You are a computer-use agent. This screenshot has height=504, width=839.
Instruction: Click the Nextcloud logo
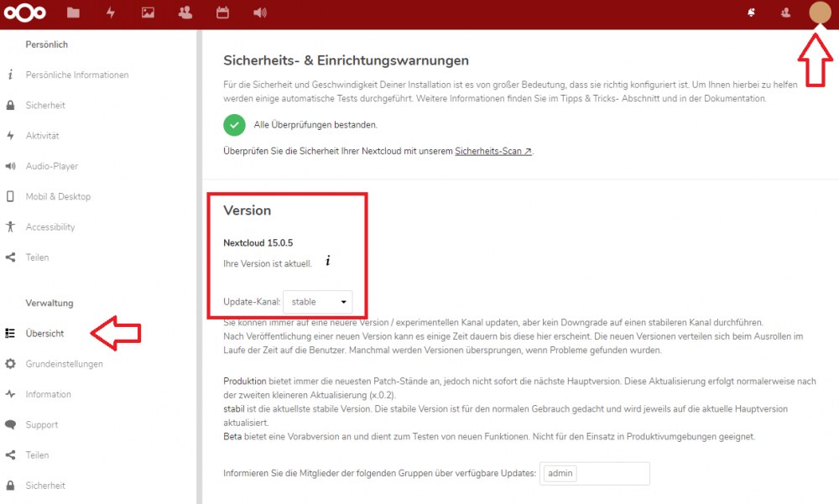(25, 13)
